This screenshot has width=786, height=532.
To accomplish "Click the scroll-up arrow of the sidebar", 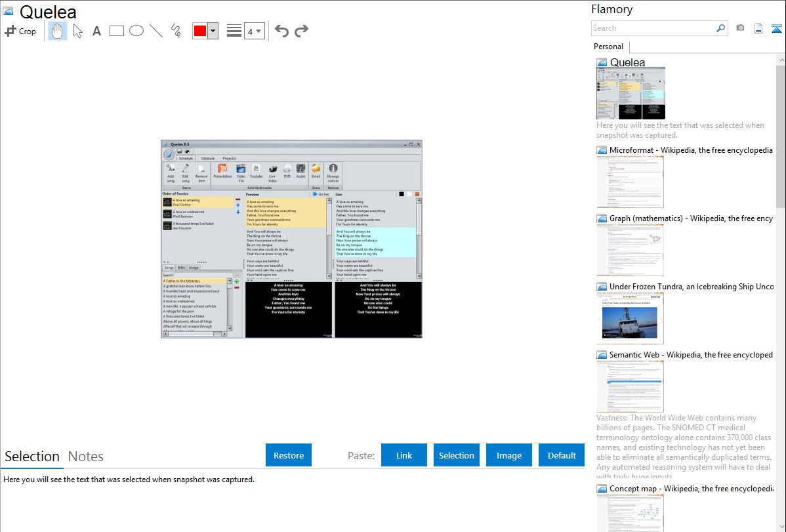I will (x=781, y=60).
